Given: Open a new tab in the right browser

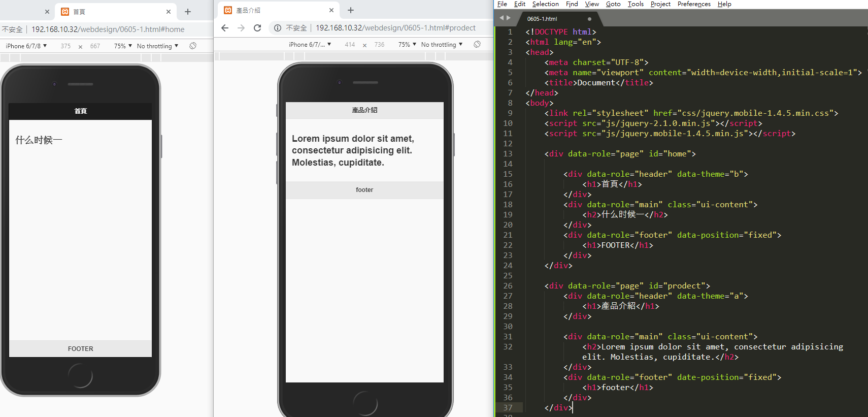Looking at the screenshot, I should tap(351, 10).
